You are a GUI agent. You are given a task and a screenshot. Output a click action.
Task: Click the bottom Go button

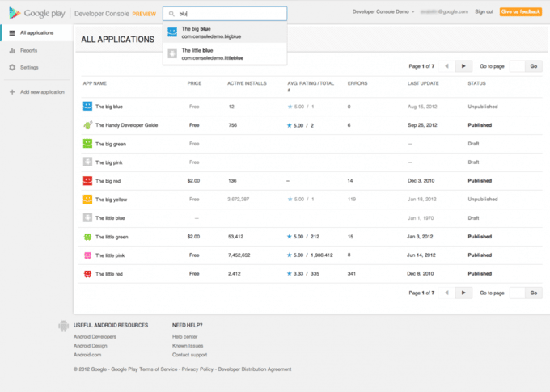click(x=534, y=293)
